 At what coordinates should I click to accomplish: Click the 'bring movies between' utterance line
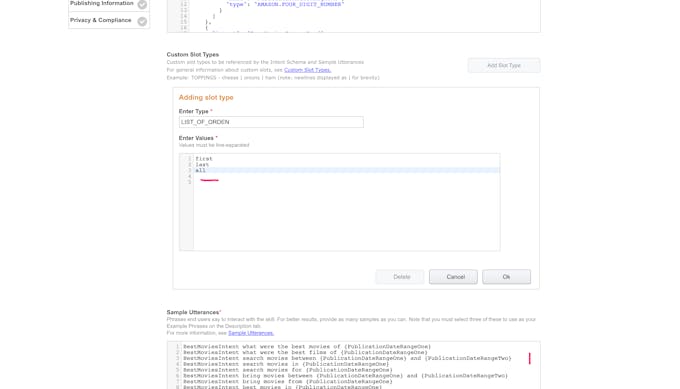click(346, 376)
